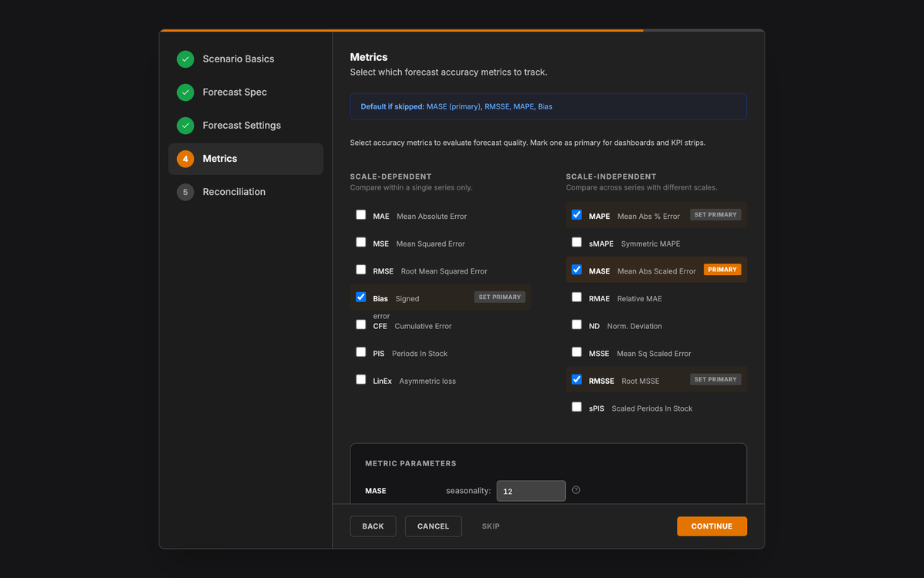The width and height of the screenshot is (924, 578).
Task: Set RMSSE as primary metric
Action: tap(715, 380)
